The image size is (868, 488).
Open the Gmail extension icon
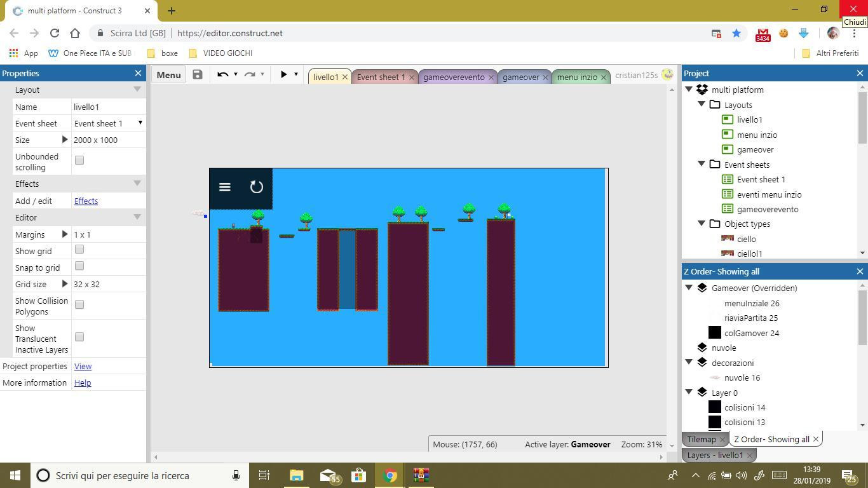tap(763, 34)
